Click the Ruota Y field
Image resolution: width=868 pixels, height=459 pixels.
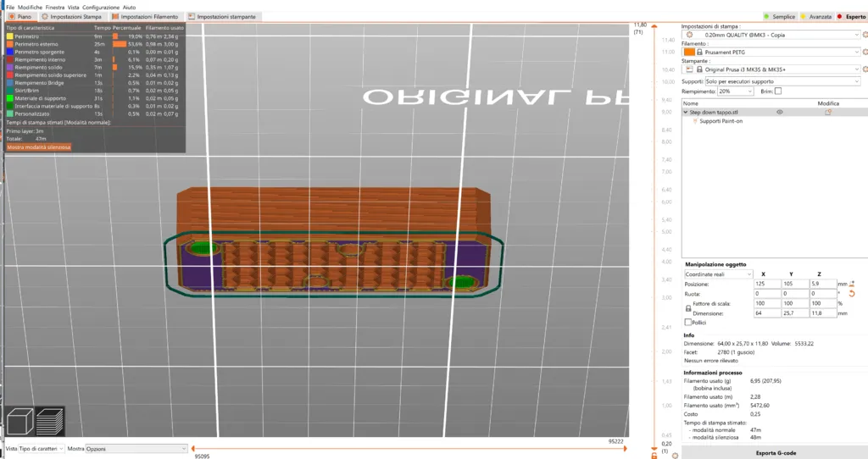pos(795,294)
